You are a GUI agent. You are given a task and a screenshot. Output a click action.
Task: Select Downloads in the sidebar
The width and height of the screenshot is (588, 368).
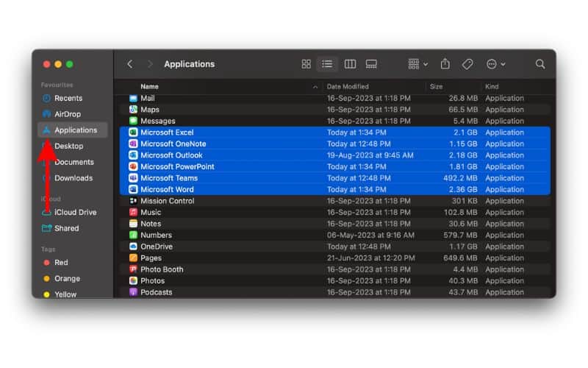[x=73, y=178]
